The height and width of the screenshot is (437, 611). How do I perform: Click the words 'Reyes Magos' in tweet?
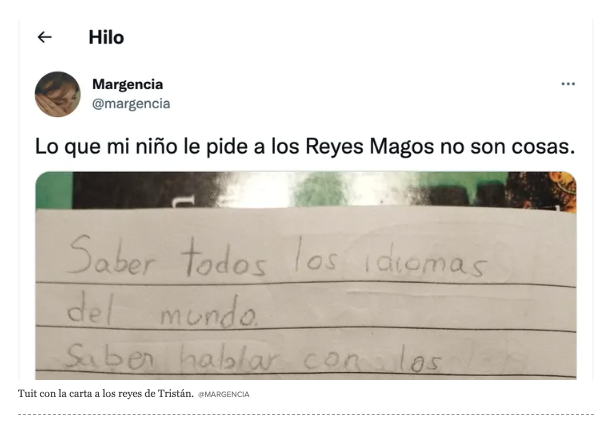[369, 147]
